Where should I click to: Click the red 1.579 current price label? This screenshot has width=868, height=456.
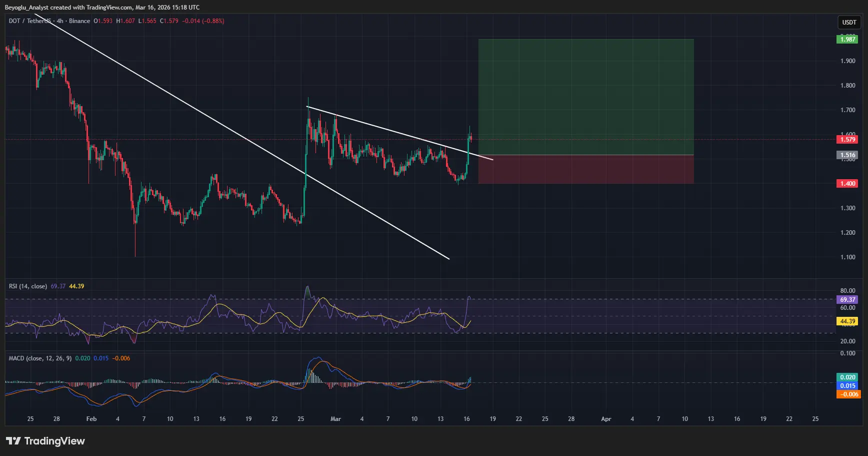847,139
